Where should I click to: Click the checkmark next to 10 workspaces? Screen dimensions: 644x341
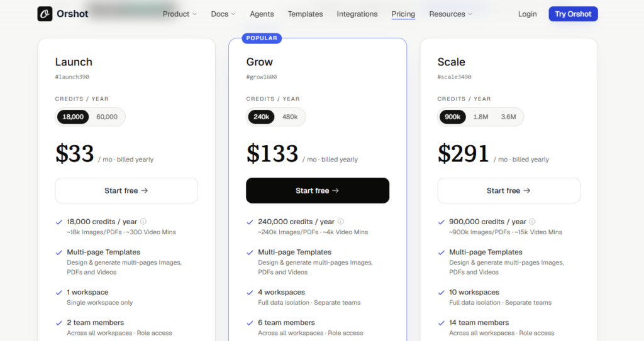pos(441,293)
